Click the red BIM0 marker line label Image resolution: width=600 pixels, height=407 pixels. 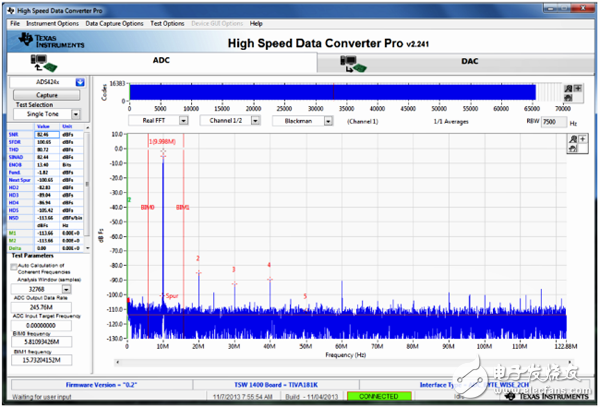pyautogui.click(x=148, y=207)
